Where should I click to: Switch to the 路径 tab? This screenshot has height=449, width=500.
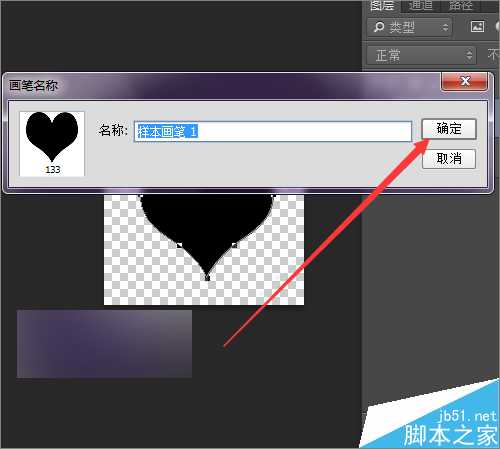tap(460, 6)
